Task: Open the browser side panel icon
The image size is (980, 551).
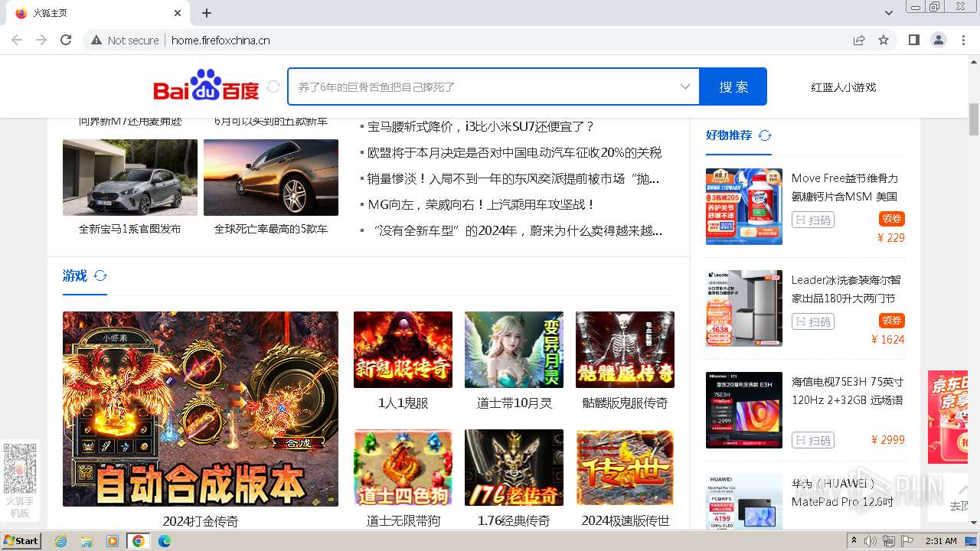Action: pos(913,40)
